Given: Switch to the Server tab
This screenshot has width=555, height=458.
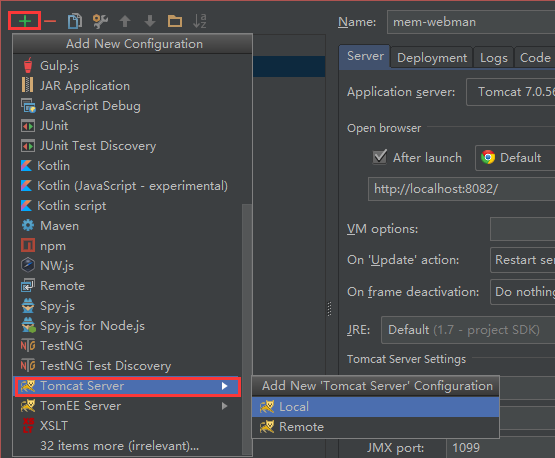Looking at the screenshot, I should [365, 56].
